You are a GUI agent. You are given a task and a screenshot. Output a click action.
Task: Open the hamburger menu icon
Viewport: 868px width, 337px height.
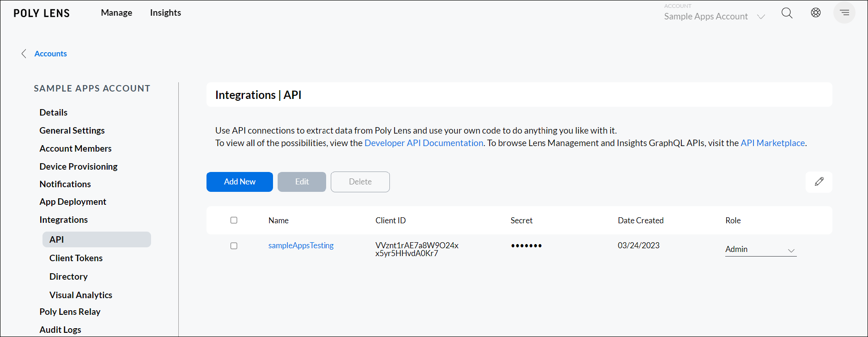[844, 12]
